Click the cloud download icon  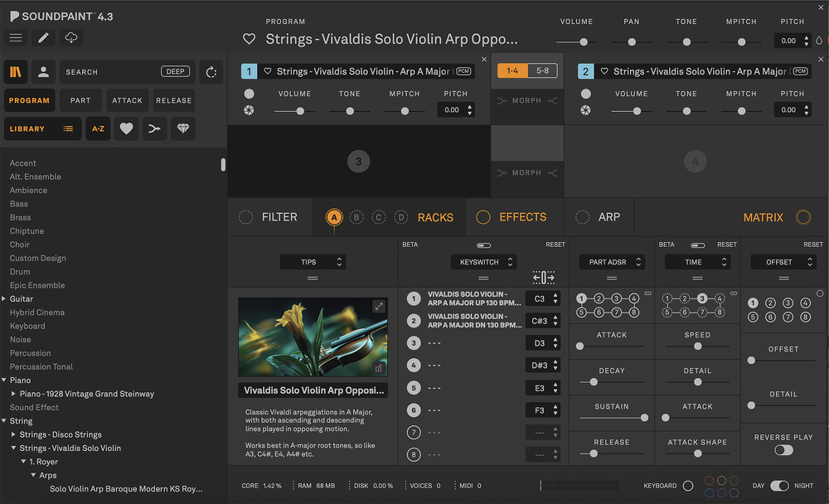click(x=71, y=38)
